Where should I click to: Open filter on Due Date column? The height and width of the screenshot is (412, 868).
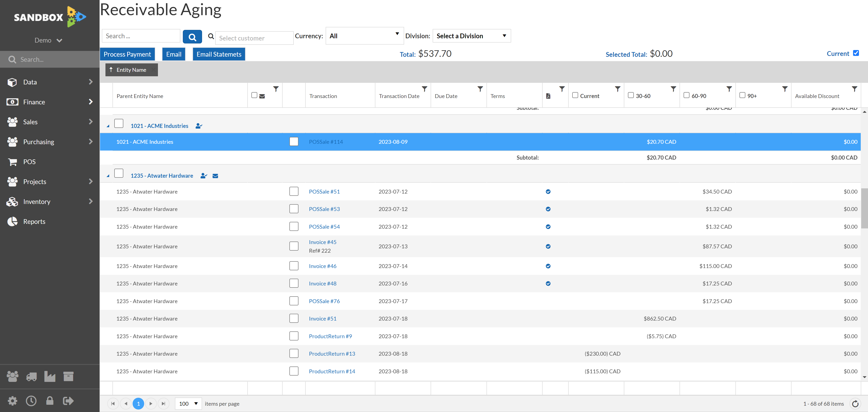coord(480,89)
